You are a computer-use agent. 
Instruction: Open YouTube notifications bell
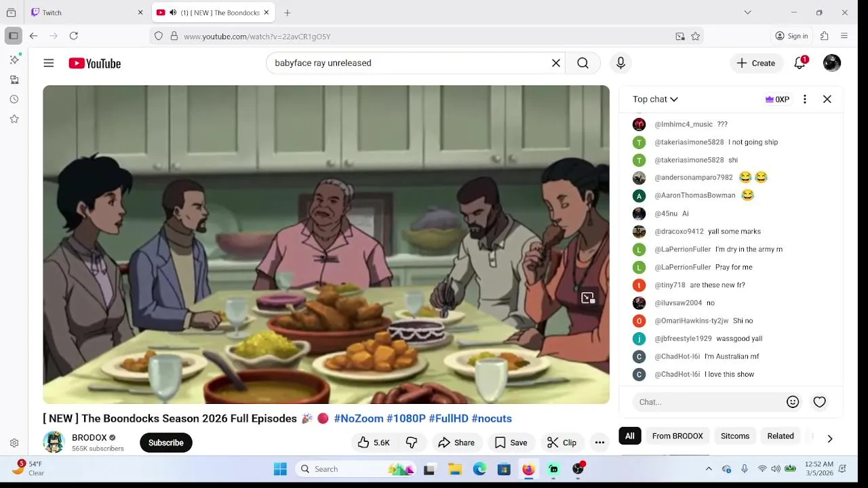(800, 63)
